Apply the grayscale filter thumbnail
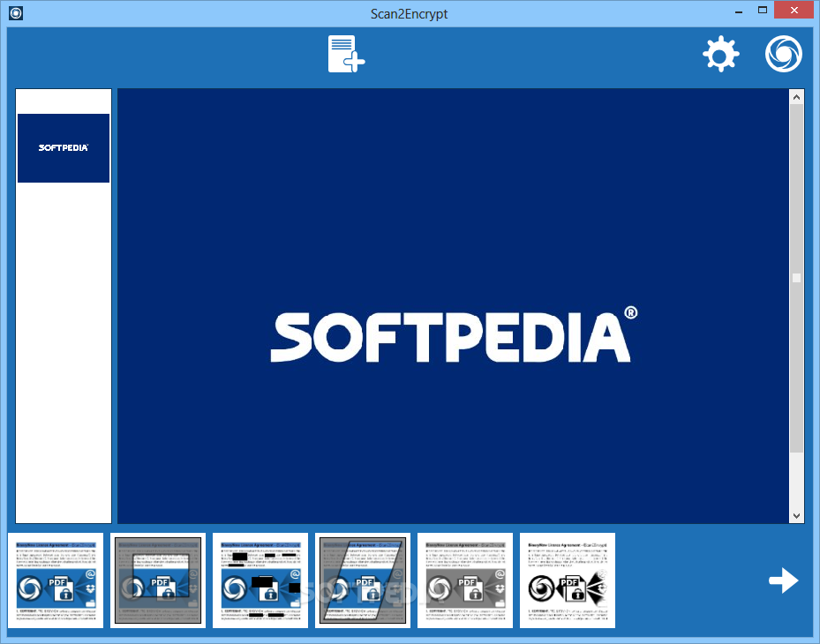This screenshot has height=644, width=820. tap(465, 580)
